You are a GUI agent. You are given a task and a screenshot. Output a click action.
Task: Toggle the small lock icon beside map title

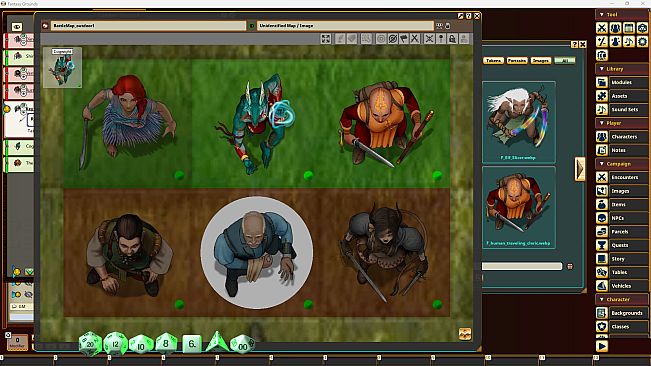point(448,26)
